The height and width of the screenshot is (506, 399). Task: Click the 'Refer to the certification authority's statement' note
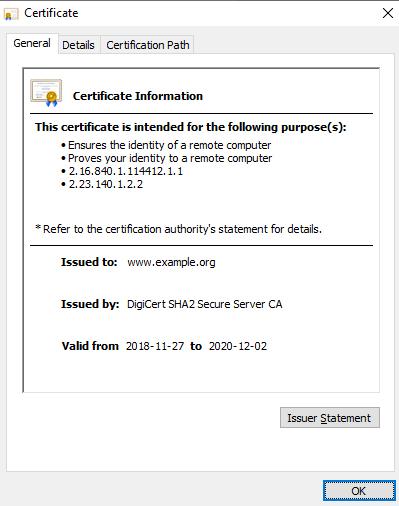[179, 229]
